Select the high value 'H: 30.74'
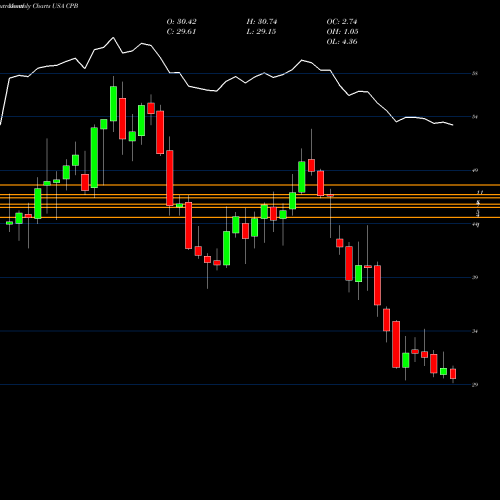 [x=262, y=22]
